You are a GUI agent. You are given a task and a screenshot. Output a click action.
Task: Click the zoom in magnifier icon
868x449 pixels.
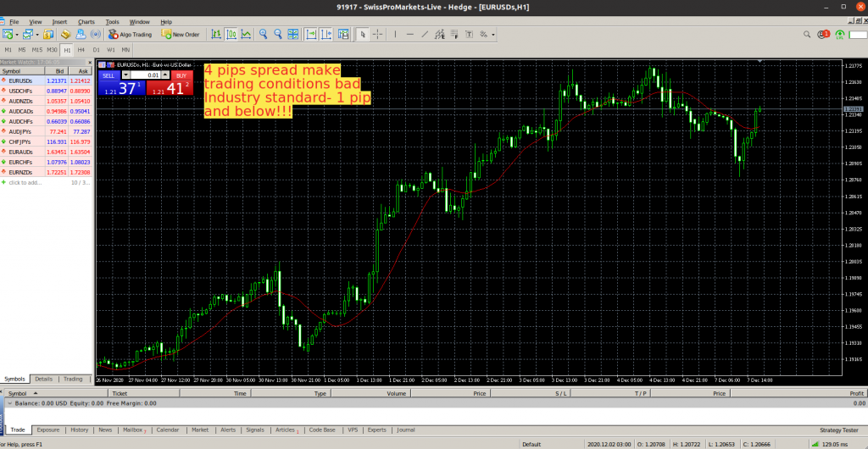[x=264, y=35]
